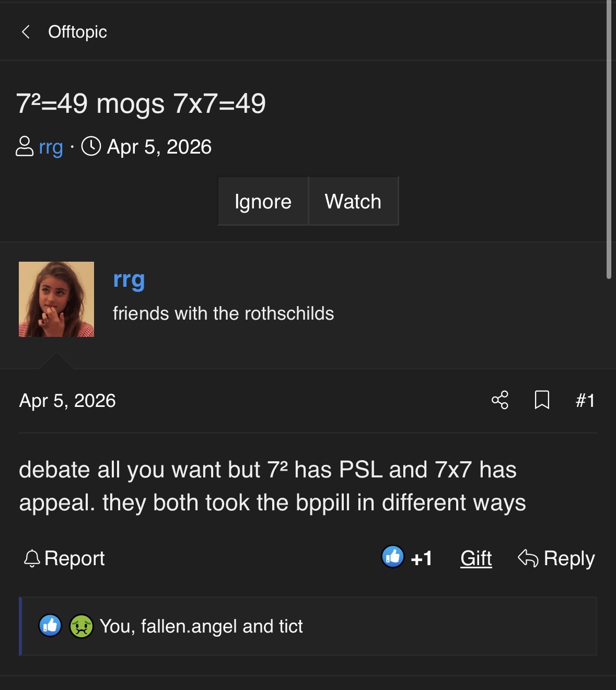Go back using the left chevron arrow
The image size is (616, 690).
click(x=25, y=32)
